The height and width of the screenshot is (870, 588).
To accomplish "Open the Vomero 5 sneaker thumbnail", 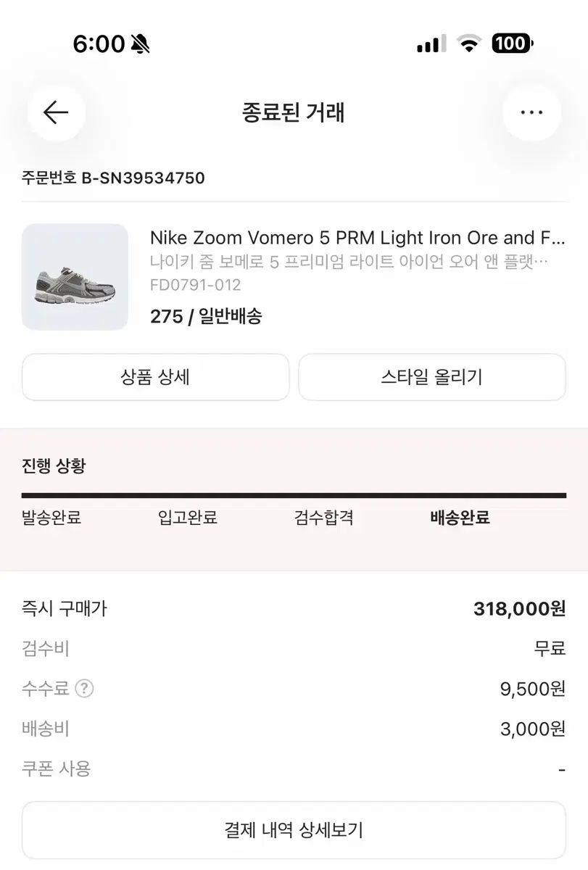I will (75, 277).
